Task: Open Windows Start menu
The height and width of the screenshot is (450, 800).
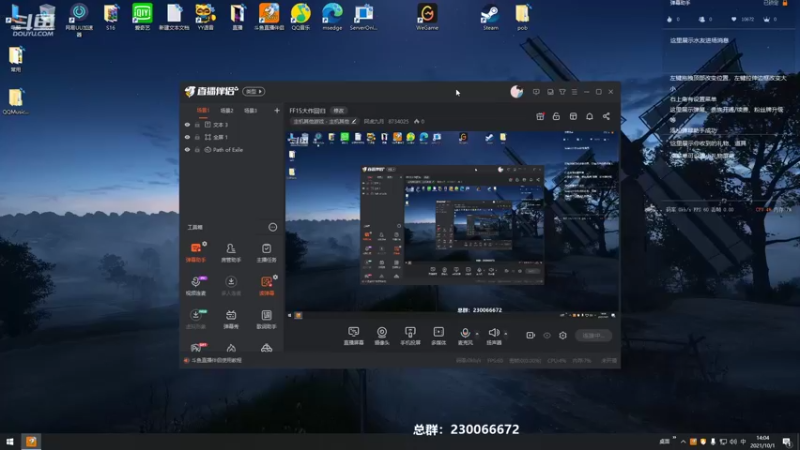Action: coord(10,441)
